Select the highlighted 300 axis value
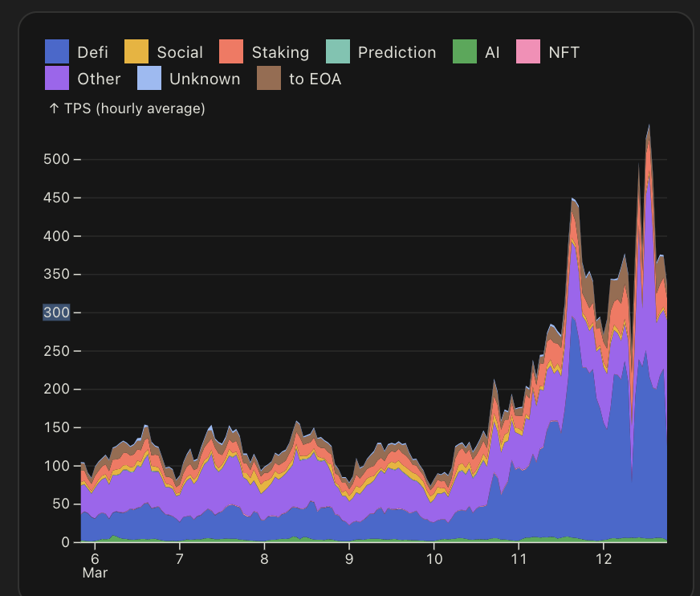Image resolution: width=700 pixels, height=596 pixels. pos(55,312)
